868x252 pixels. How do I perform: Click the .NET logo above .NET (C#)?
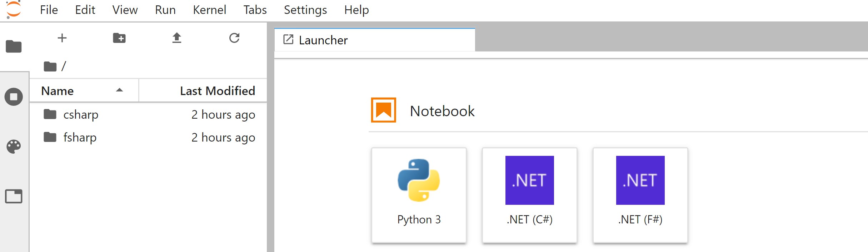click(x=529, y=180)
